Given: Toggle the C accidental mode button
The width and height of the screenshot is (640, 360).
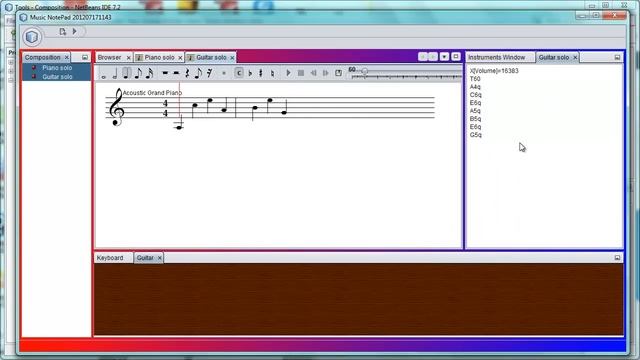Looking at the screenshot, I should tap(239, 73).
